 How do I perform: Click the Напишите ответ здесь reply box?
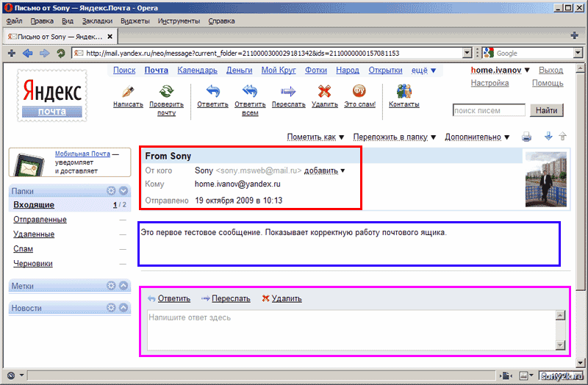[353, 330]
